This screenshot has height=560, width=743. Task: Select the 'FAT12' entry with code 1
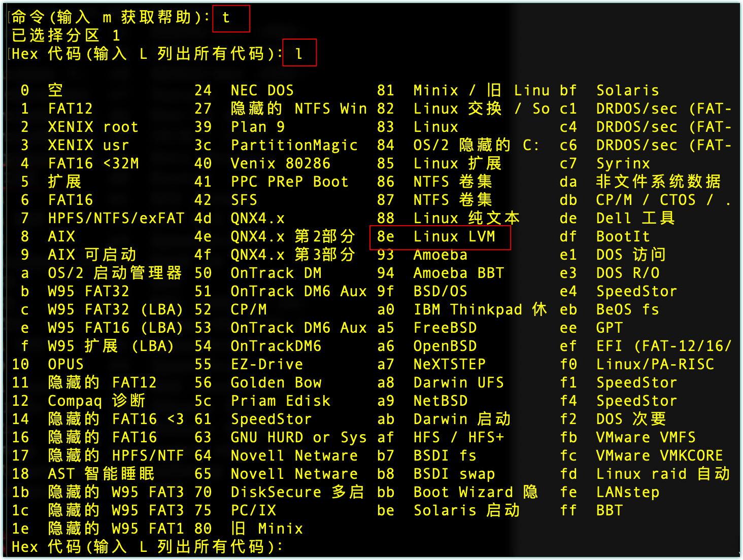[71, 109]
